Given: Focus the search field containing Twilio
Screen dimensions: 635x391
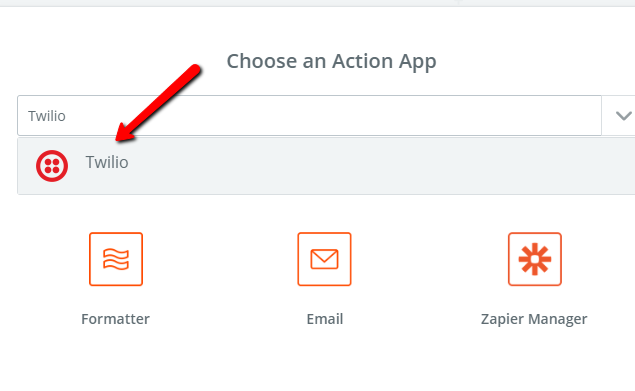Looking at the screenshot, I should 309,115.
